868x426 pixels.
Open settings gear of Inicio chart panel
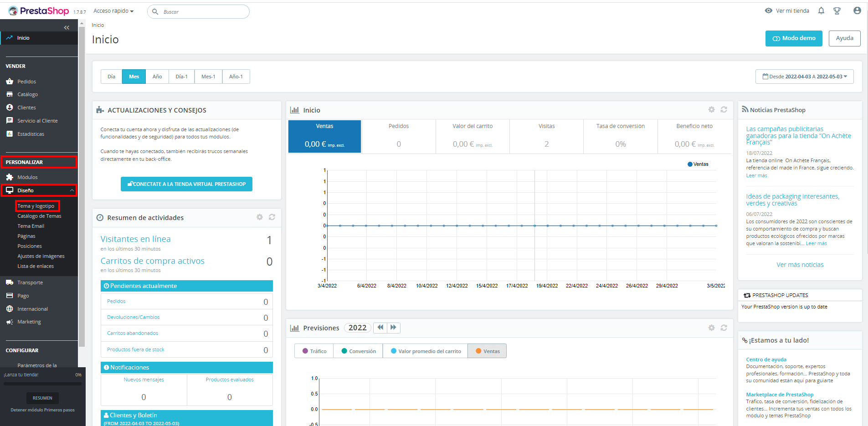pyautogui.click(x=711, y=109)
